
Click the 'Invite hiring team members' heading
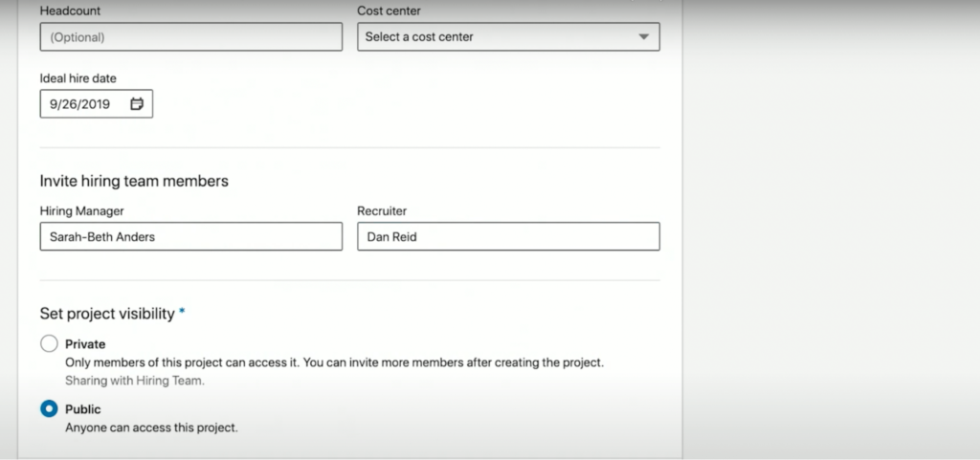click(134, 181)
